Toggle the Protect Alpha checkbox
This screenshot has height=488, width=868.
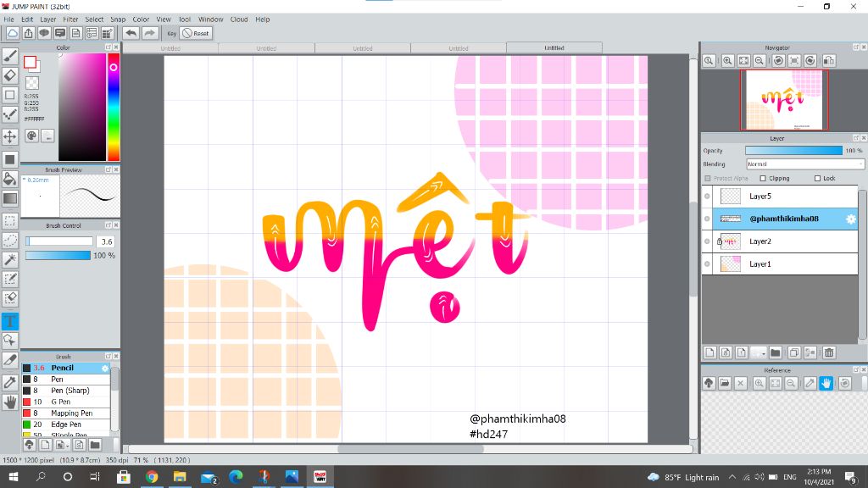(x=708, y=178)
